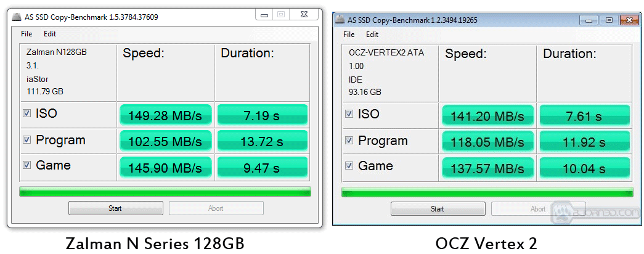Viewport: 644px width, 254px height.
Task: Select 9.47 s Game duration value
Action: point(263,166)
